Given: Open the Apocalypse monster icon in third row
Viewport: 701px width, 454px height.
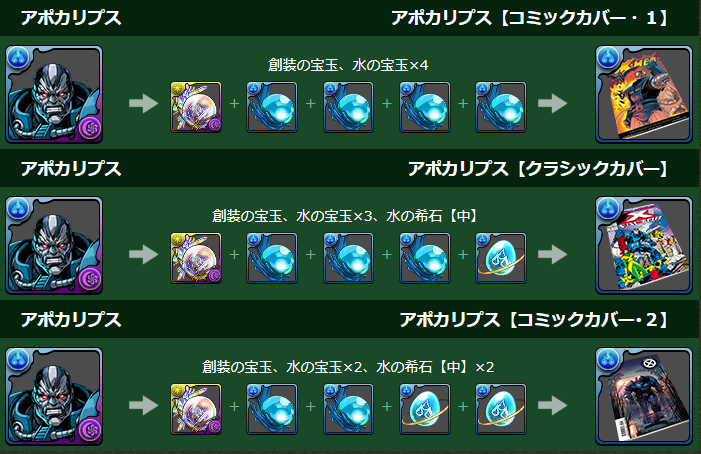Looking at the screenshot, I should [x=54, y=396].
